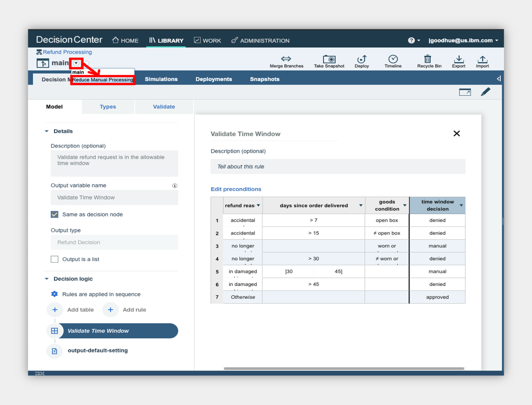
Task: Select the Model tab
Action: pyautogui.click(x=54, y=107)
